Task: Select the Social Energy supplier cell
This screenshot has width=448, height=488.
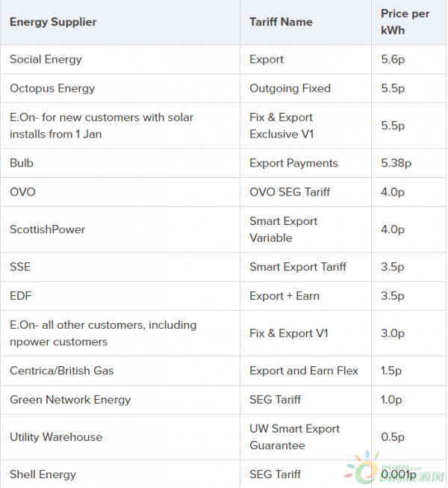Action: point(120,59)
